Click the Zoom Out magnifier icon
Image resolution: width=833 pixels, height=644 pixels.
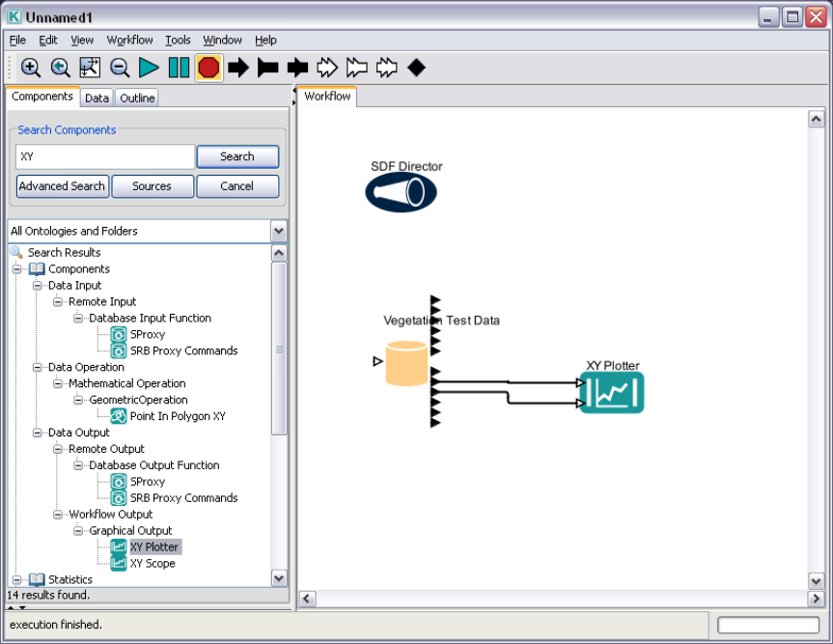coord(120,68)
